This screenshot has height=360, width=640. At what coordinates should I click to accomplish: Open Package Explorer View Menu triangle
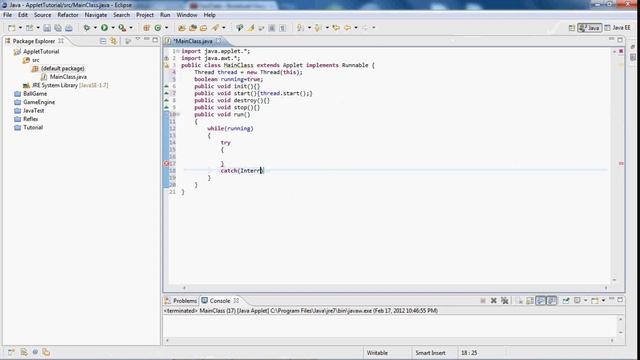[138, 40]
